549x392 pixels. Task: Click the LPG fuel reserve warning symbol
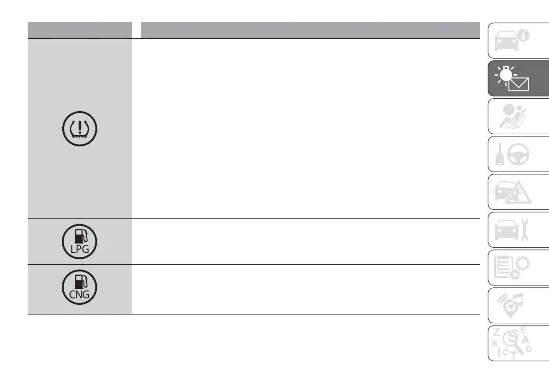pos(79,241)
